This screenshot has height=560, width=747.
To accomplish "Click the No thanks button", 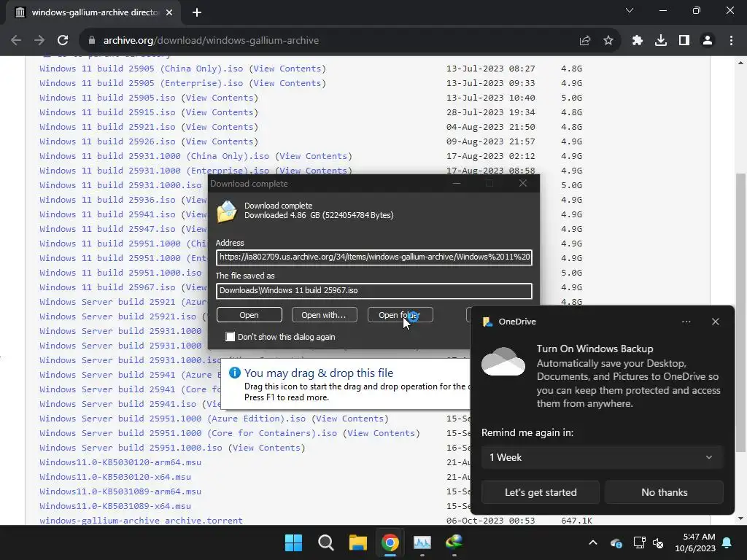I will (x=664, y=492).
